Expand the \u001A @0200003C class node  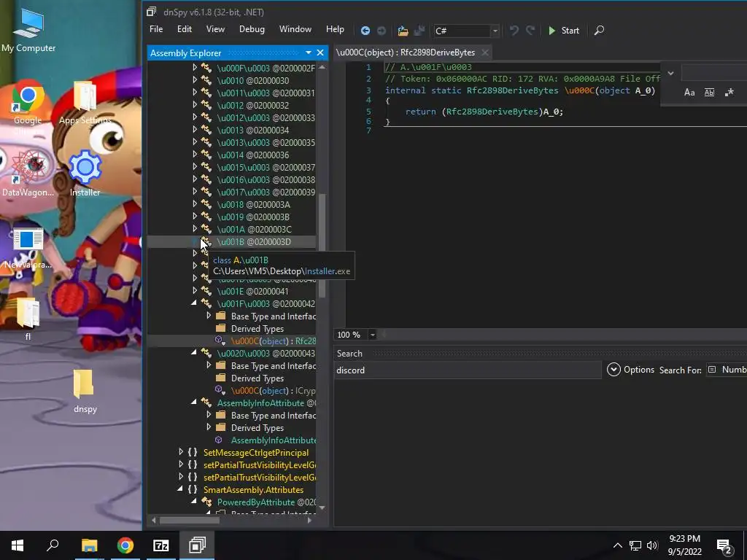[195, 229]
